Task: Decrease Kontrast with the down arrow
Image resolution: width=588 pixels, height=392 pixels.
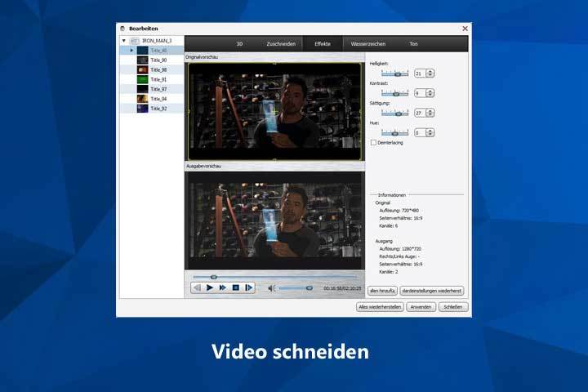Action: tap(430, 95)
